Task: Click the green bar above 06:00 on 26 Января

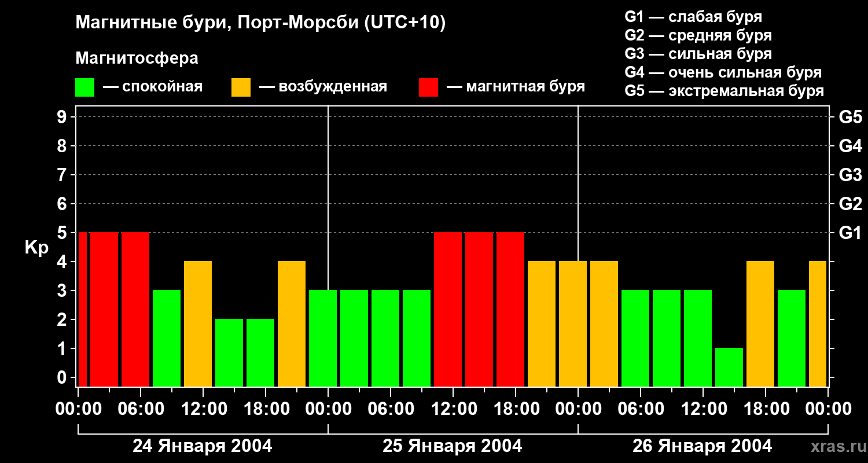Action: [x=635, y=338]
